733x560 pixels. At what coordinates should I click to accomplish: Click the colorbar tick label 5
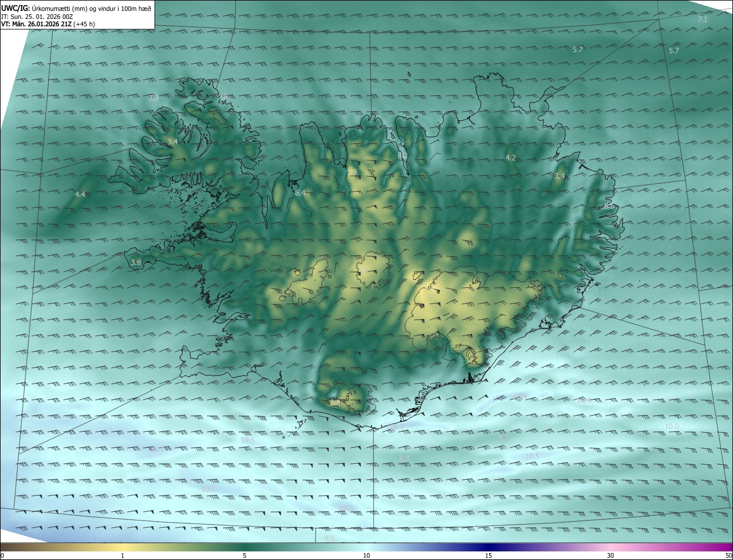245,556
